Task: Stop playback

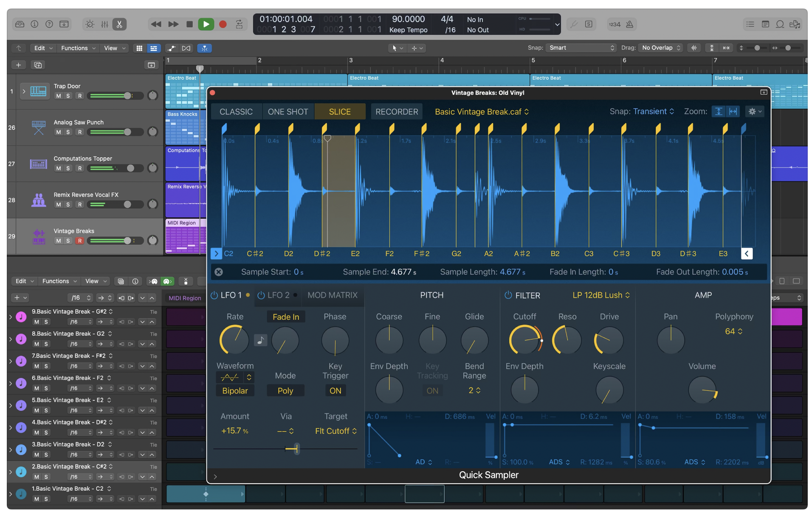Action: [x=189, y=24]
